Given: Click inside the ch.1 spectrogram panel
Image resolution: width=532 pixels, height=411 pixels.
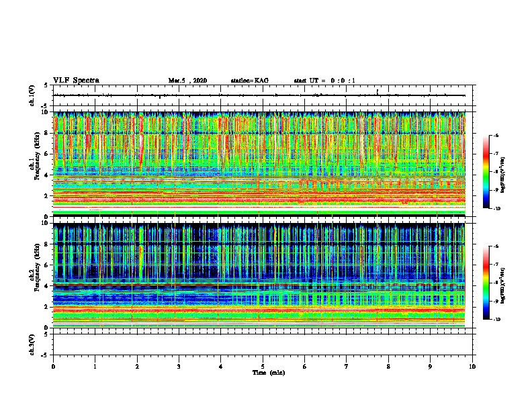Looking at the screenshot, I should point(259,164).
